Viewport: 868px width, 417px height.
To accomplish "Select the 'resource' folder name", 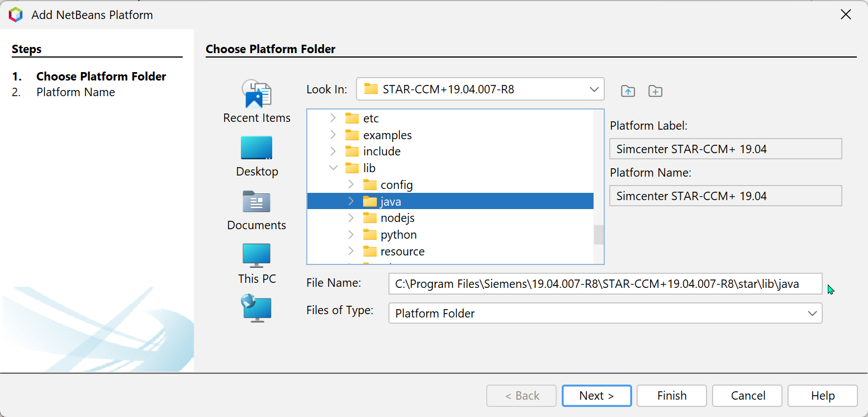I will (x=402, y=252).
